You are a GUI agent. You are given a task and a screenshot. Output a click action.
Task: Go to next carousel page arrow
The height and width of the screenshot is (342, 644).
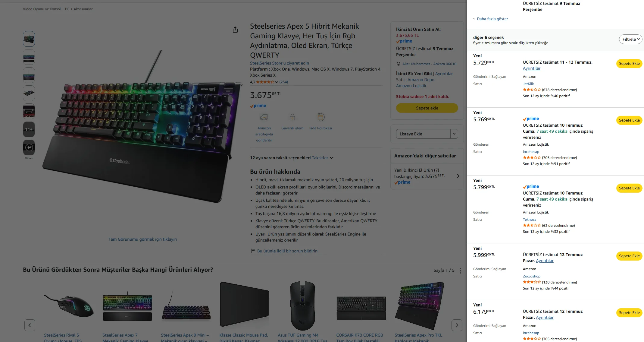tap(457, 325)
